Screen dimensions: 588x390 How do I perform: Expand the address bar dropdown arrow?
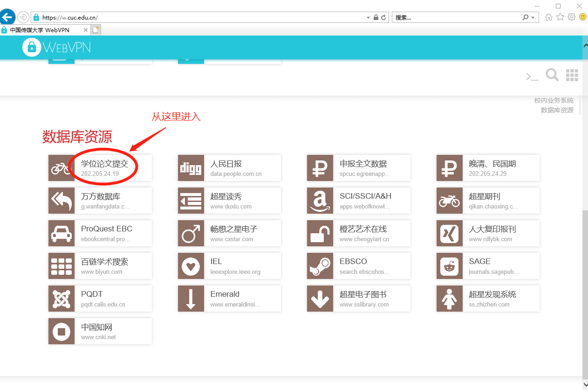pos(368,17)
